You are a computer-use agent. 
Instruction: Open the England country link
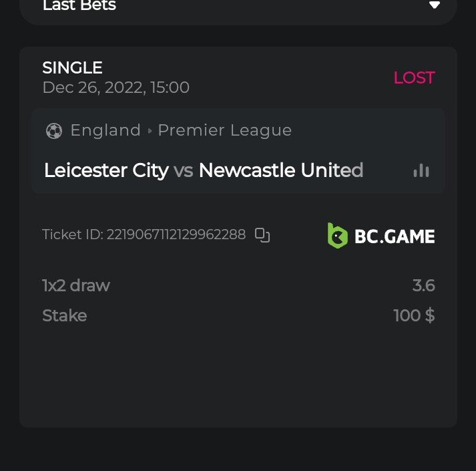105,130
